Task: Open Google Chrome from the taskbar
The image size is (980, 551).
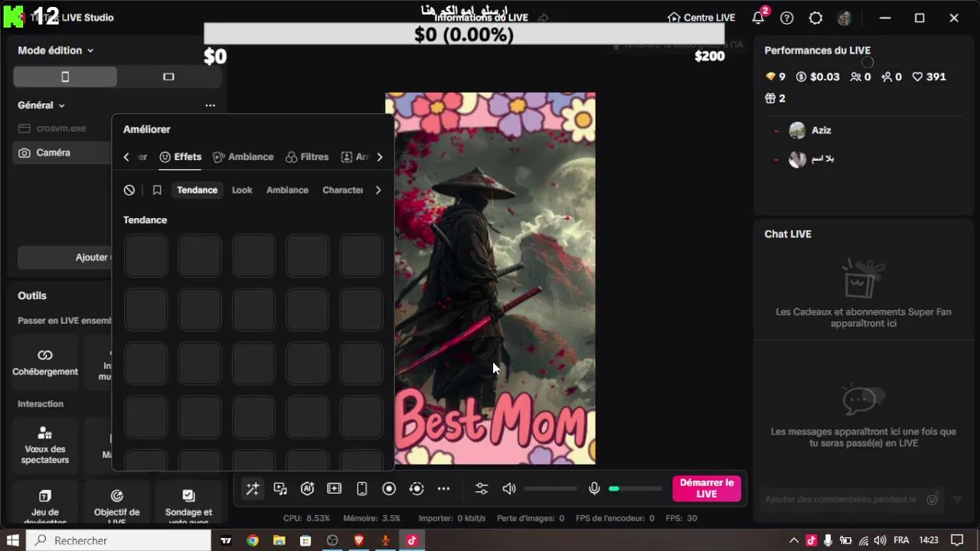Action: (x=253, y=540)
